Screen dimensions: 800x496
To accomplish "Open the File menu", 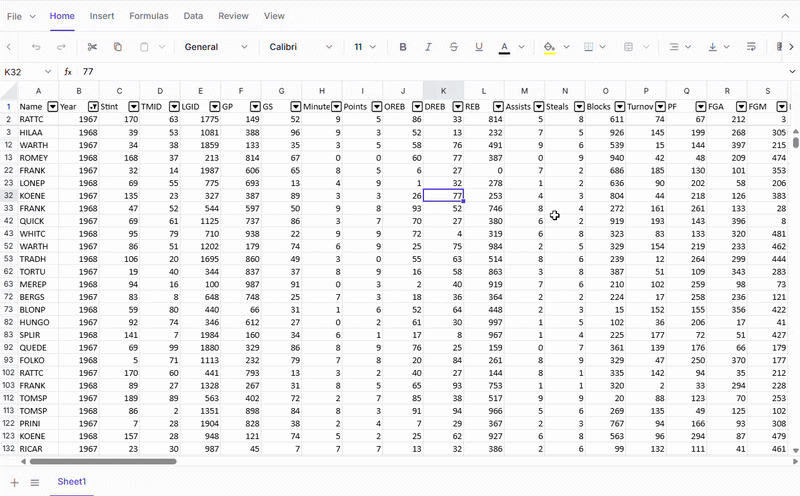I will (x=21, y=16).
